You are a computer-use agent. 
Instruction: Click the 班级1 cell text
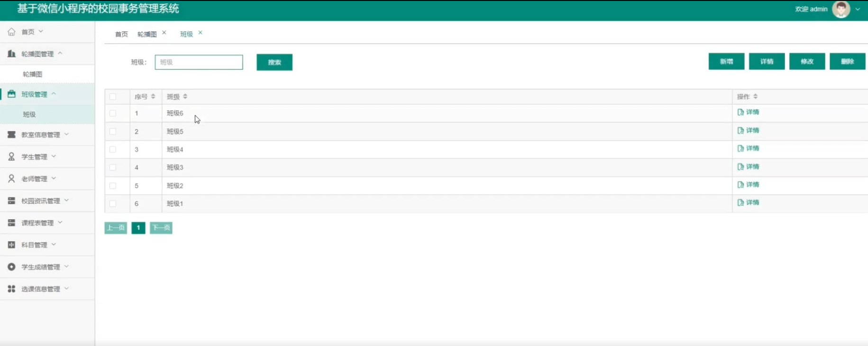(175, 204)
